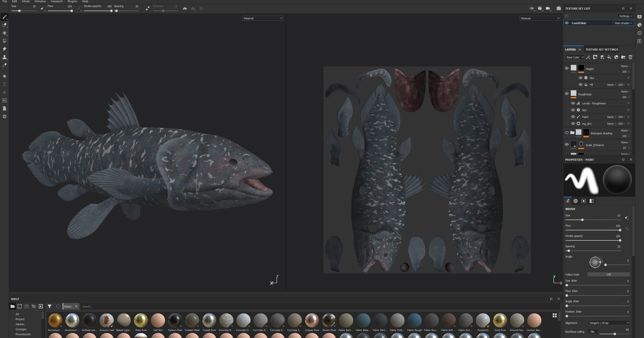
Task: Switch to Texture Set Settings tab
Action: (x=602, y=50)
